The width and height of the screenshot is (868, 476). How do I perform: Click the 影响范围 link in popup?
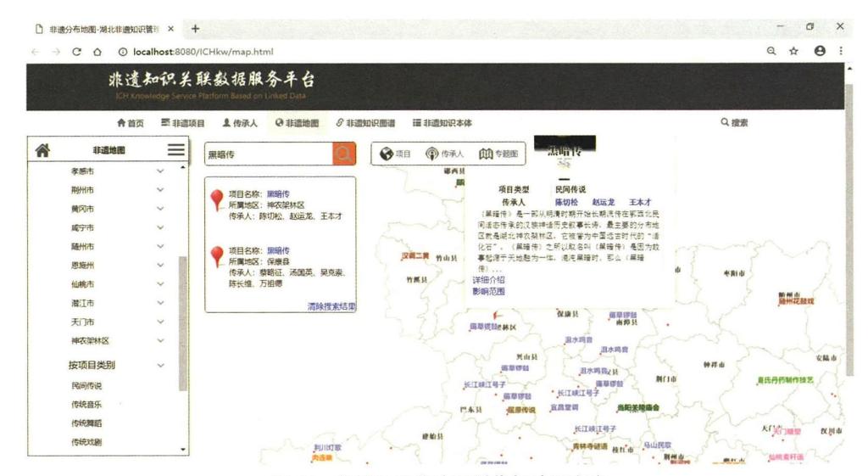[488, 291]
